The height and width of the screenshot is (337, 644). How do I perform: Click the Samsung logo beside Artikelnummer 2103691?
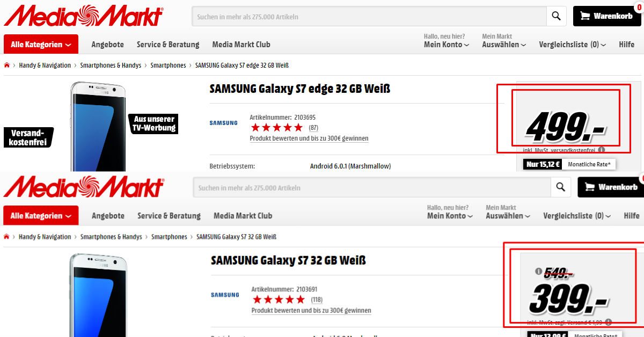[225, 295]
